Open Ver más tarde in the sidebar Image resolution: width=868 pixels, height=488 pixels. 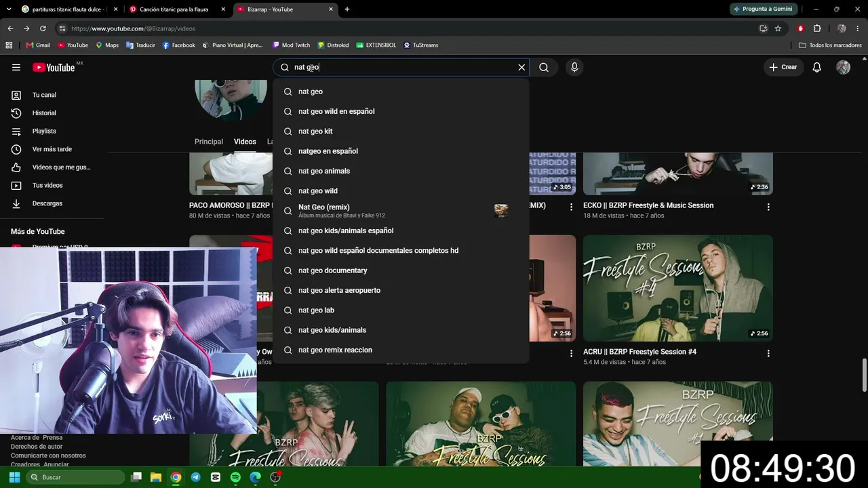(x=52, y=149)
